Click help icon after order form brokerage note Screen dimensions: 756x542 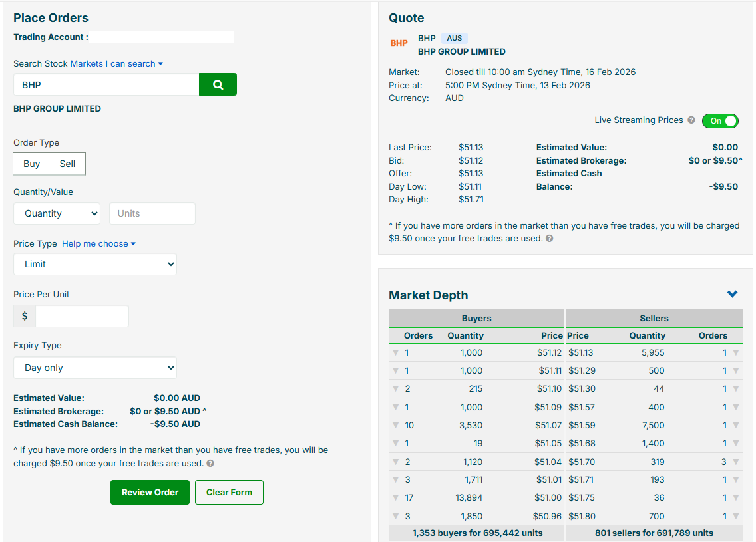coord(210,464)
